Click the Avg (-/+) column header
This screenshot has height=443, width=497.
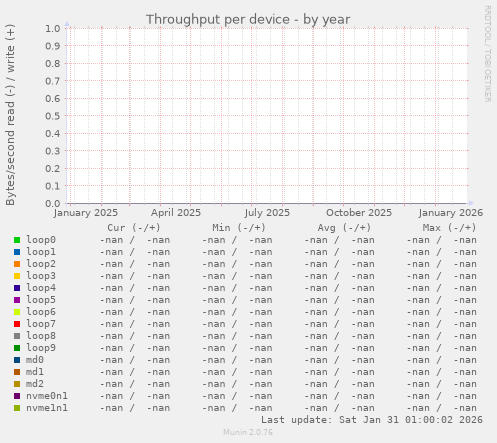click(344, 228)
